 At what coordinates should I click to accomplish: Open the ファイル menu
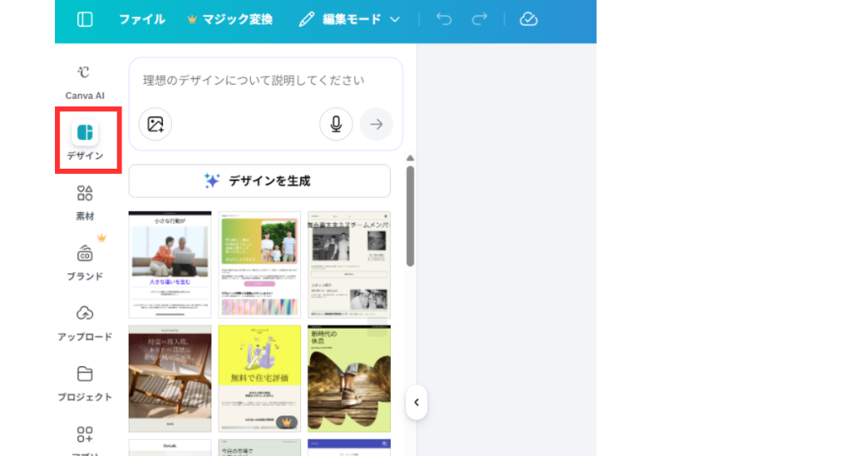[142, 19]
